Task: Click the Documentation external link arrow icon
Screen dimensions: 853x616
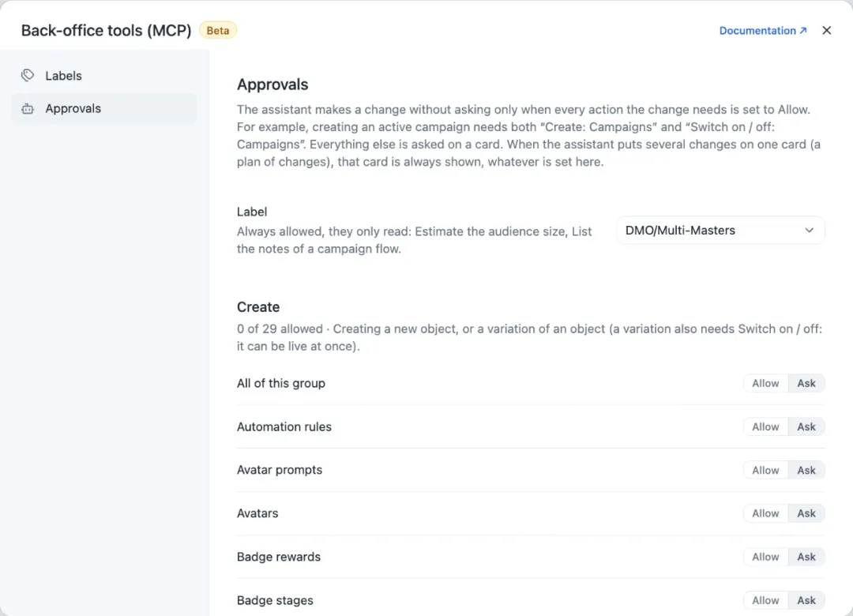Action: [803, 31]
